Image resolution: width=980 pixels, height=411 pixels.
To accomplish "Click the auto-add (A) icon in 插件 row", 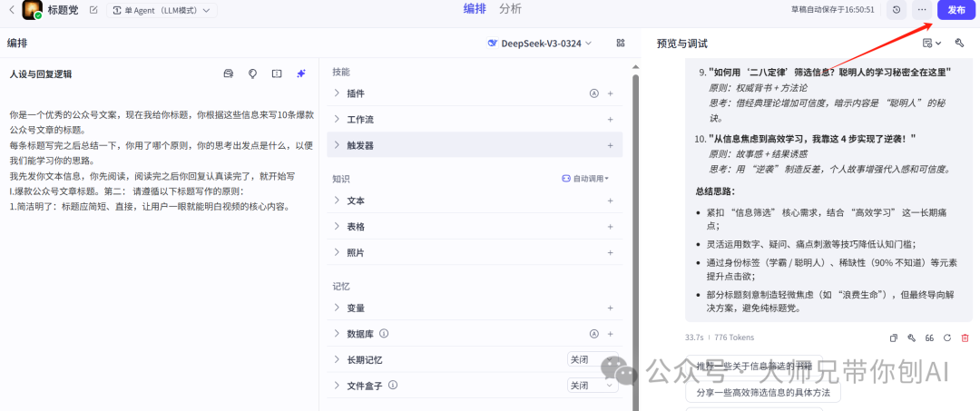I will pyautogui.click(x=593, y=93).
